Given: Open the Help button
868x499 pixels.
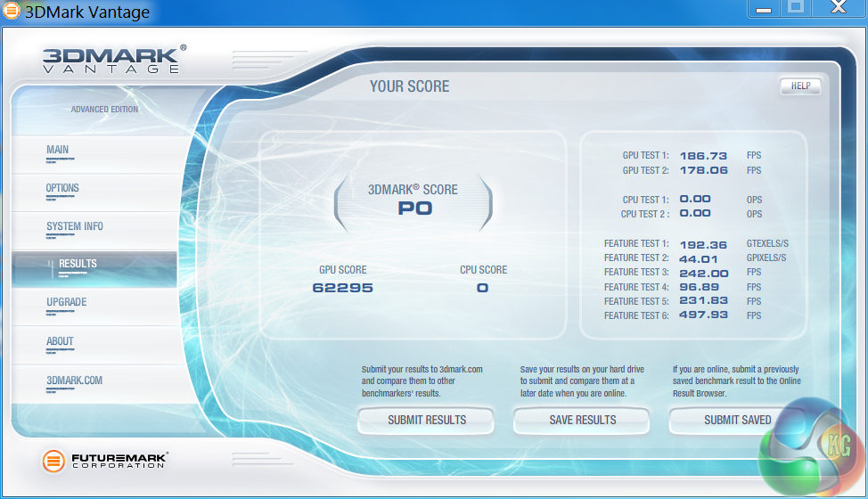Looking at the screenshot, I should tap(800, 86).
